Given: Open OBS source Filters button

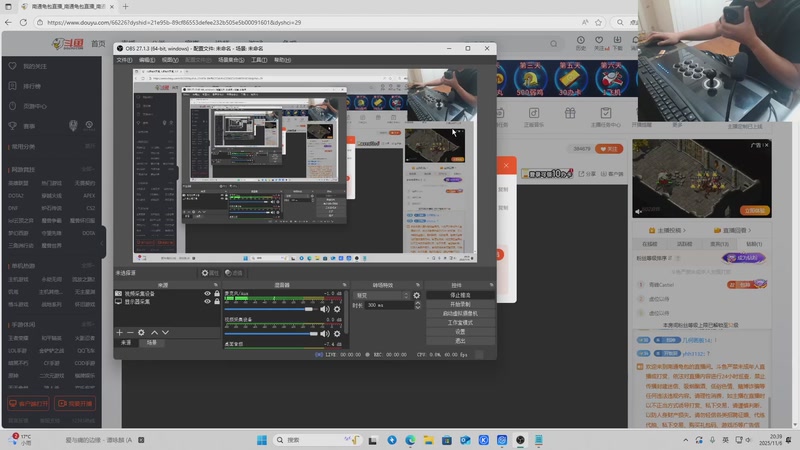Looking at the screenshot, I should point(233,273).
